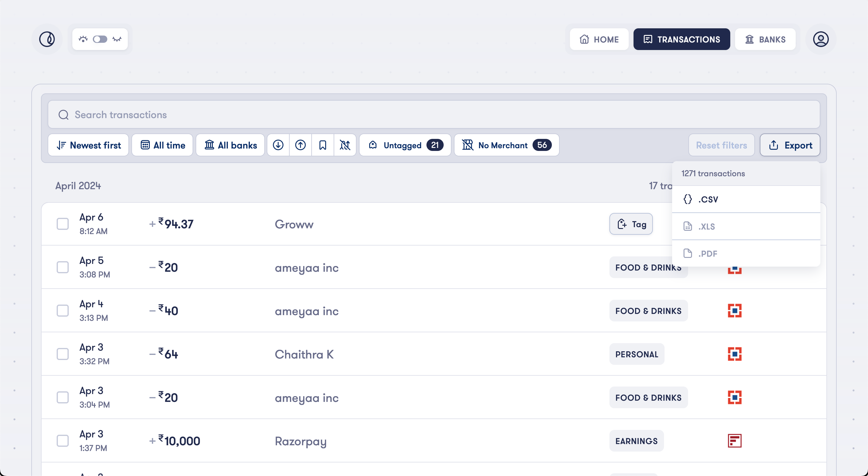
Task: Select the Chaithra K transaction checkbox
Action: [x=63, y=354]
